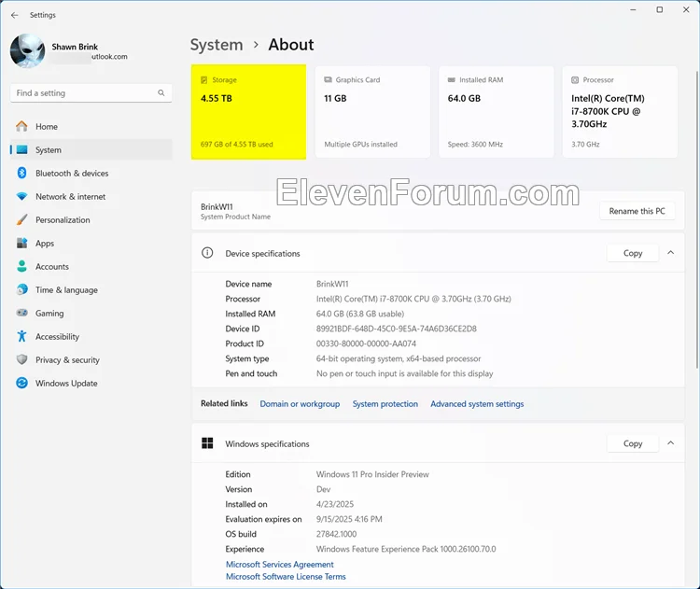Click the Product ID value 00330-80000-00000-AA074
Viewport: 700px width, 589px height.
[366, 344]
